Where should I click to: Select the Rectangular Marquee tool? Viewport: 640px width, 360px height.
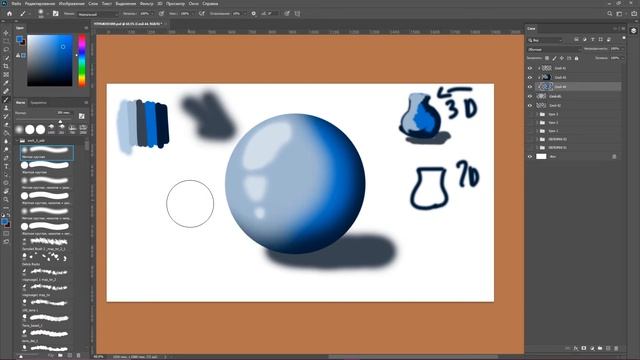(x=6, y=41)
